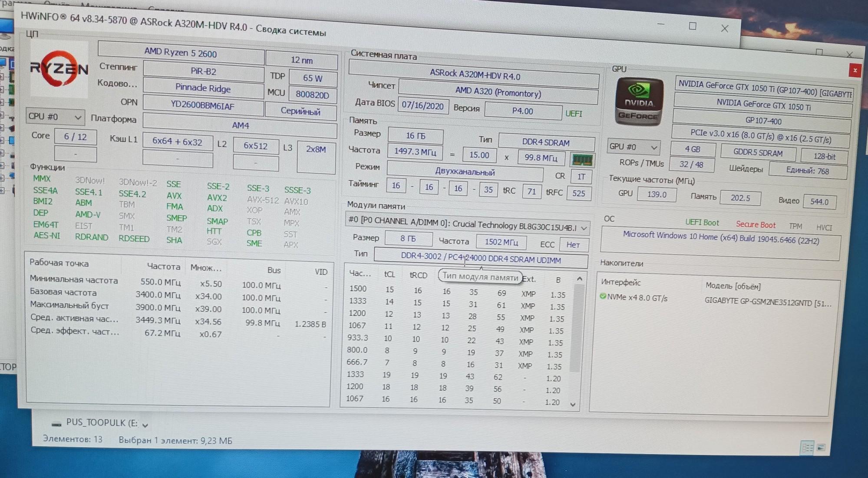
Task: Select the OPN value YD2600BBM6IAF
Action: 203,106
